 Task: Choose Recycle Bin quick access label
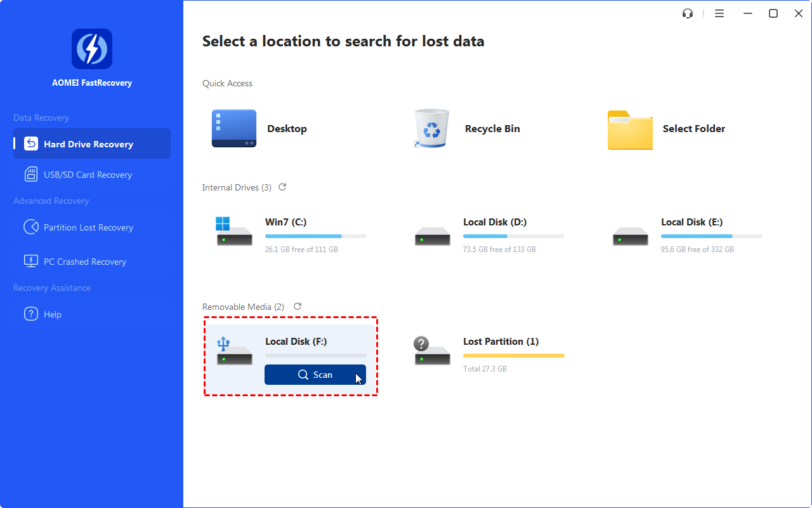point(492,128)
